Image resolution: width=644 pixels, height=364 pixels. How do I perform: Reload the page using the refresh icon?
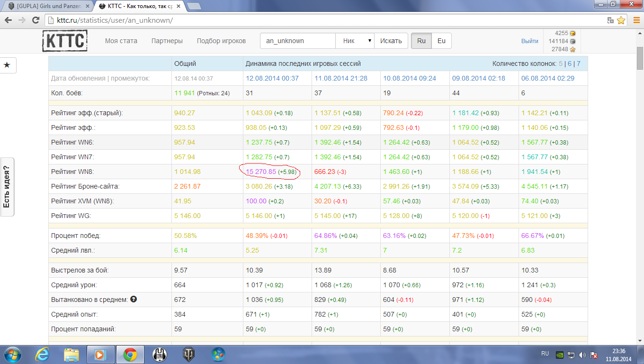tap(36, 20)
